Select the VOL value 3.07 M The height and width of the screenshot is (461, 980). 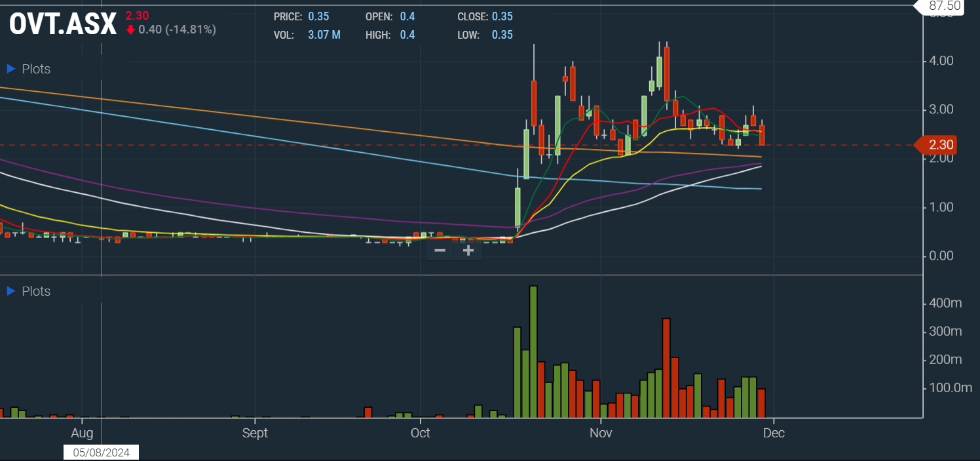click(324, 35)
